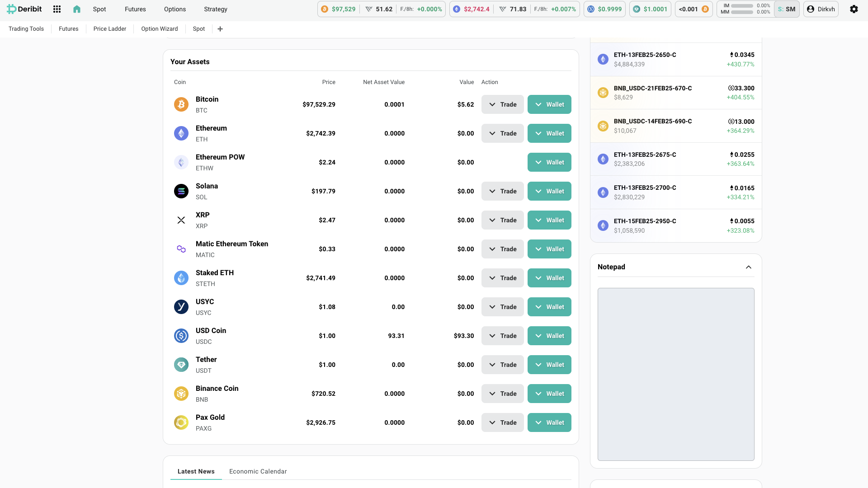
Task: Click the Ethereum icon beside ETH-13FEB25-2650-C
Action: [x=603, y=59]
